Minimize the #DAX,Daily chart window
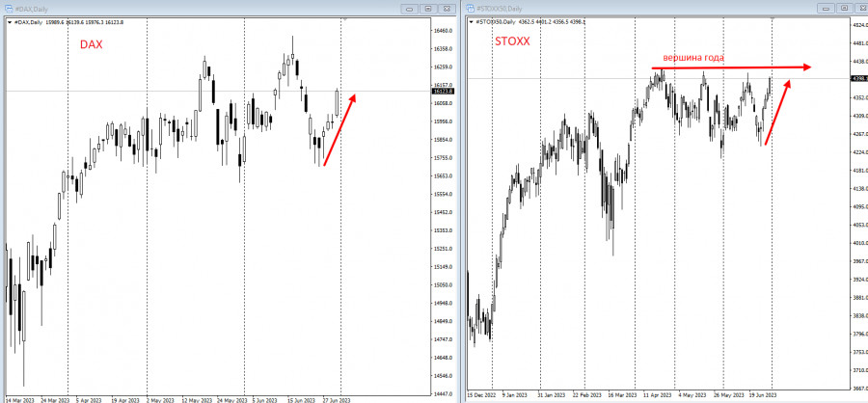Screen dimensions: 868x403 click(410, 9)
